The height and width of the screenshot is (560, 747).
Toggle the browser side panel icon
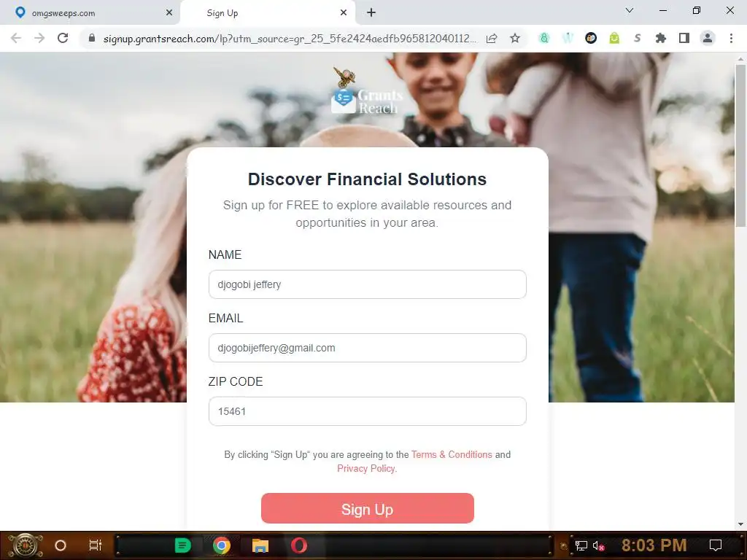(x=684, y=38)
